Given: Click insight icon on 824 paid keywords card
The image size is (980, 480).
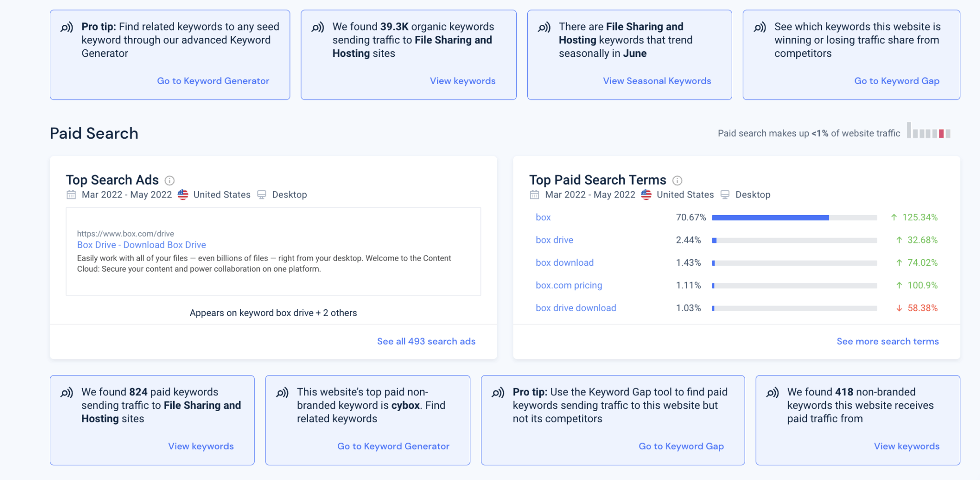Looking at the screenshot, I should click(x=67, y=393).
